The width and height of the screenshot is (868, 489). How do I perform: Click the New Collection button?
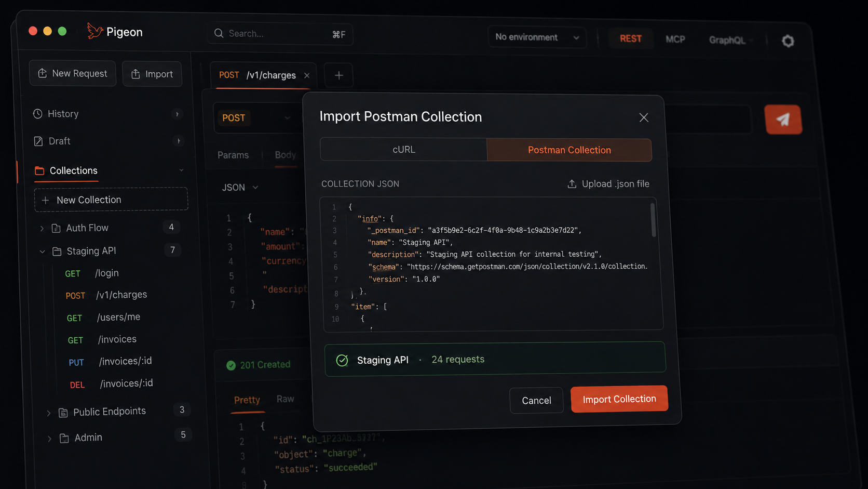pos(111,200)
